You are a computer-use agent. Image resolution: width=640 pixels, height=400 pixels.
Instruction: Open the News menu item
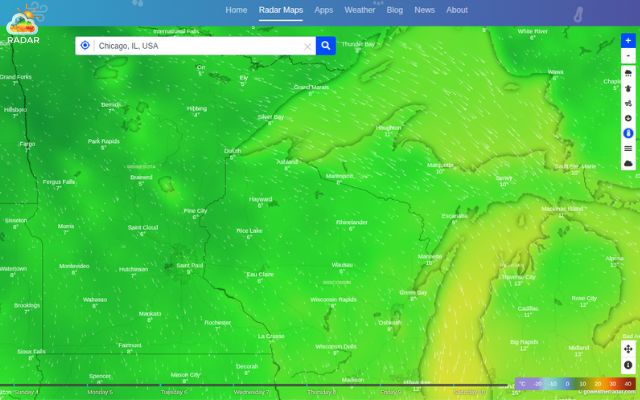[424, 10]
